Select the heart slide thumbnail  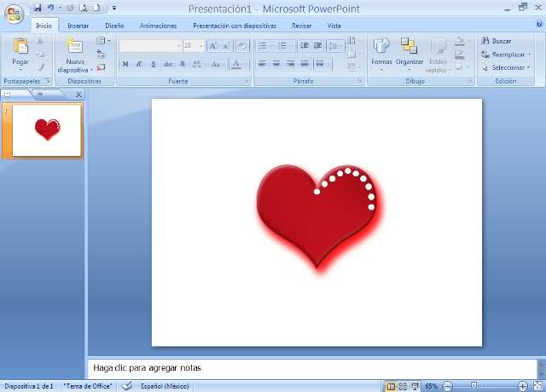[x=47, y=130]
